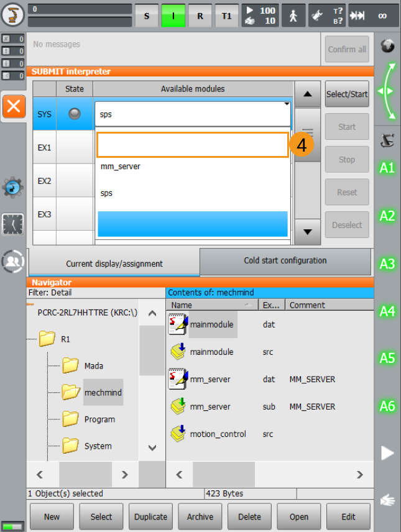Viewport: 401px width, 532px height.
Task: Select the A2 axis jog key
Action: coord(387,216)
